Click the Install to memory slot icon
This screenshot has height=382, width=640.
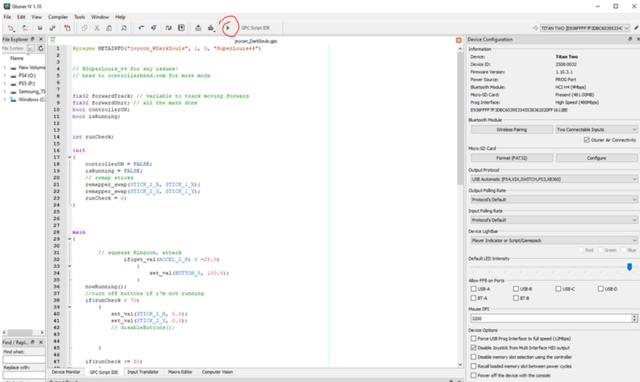tap(211, 28)
